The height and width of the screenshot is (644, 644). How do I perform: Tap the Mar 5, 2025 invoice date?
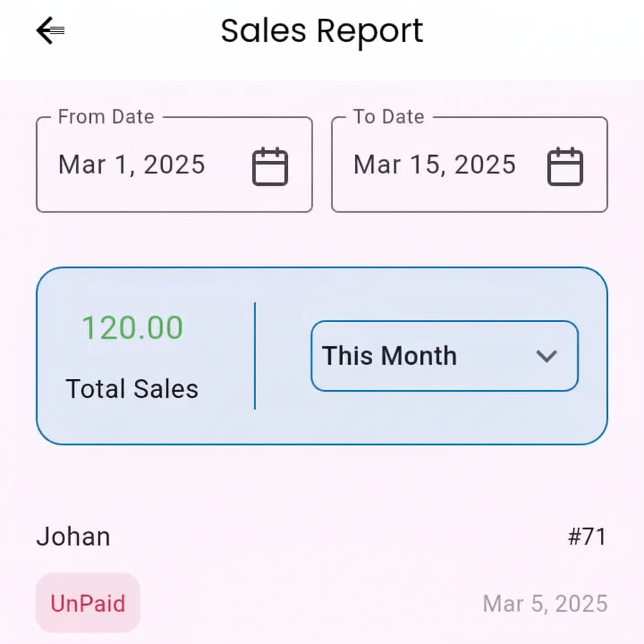click(x=545, y=604)
